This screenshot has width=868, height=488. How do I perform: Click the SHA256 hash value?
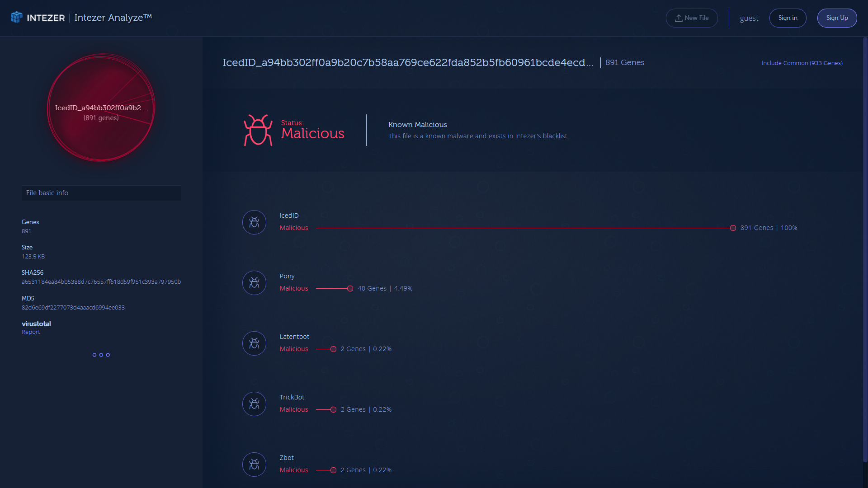(x=101, y=282)
